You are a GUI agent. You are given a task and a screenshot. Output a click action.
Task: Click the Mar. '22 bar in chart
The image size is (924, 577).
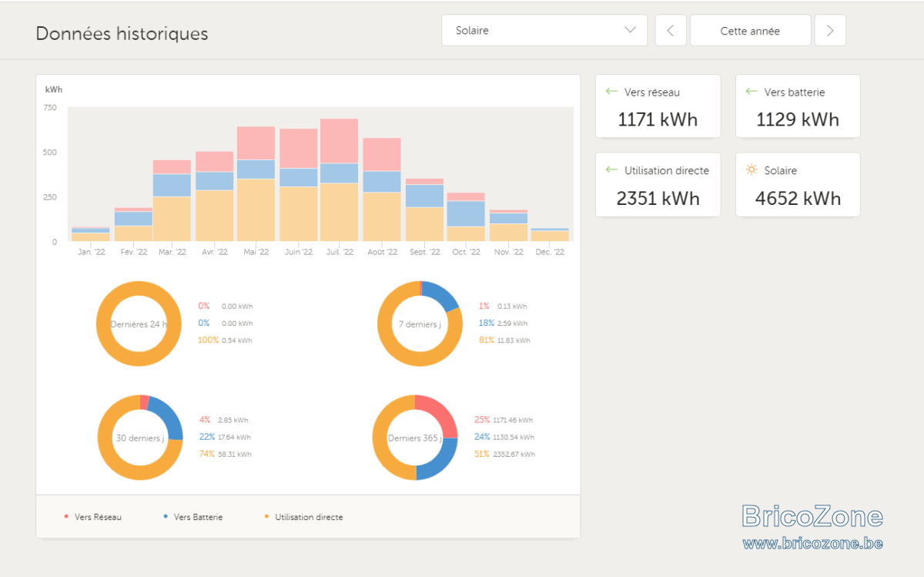(172, 200)
